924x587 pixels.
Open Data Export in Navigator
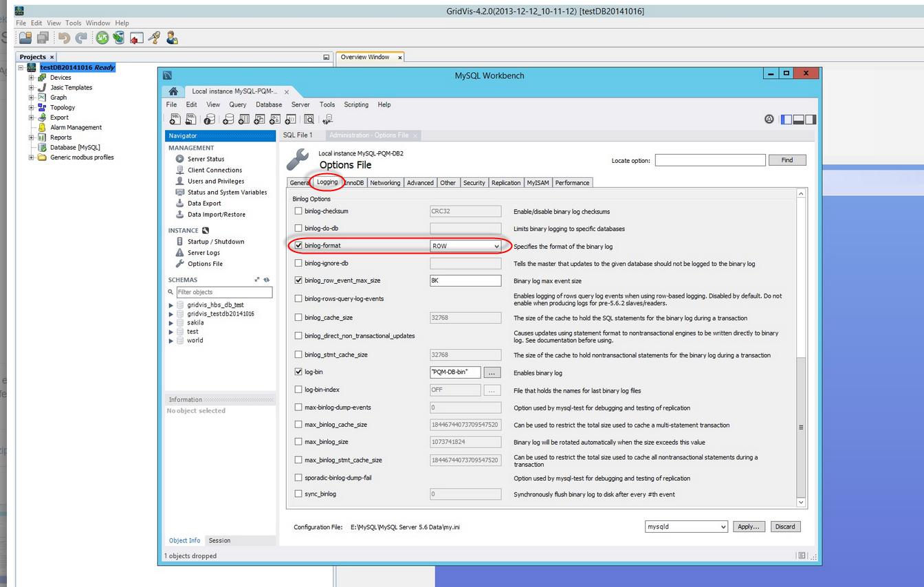[x=204, y=203]
